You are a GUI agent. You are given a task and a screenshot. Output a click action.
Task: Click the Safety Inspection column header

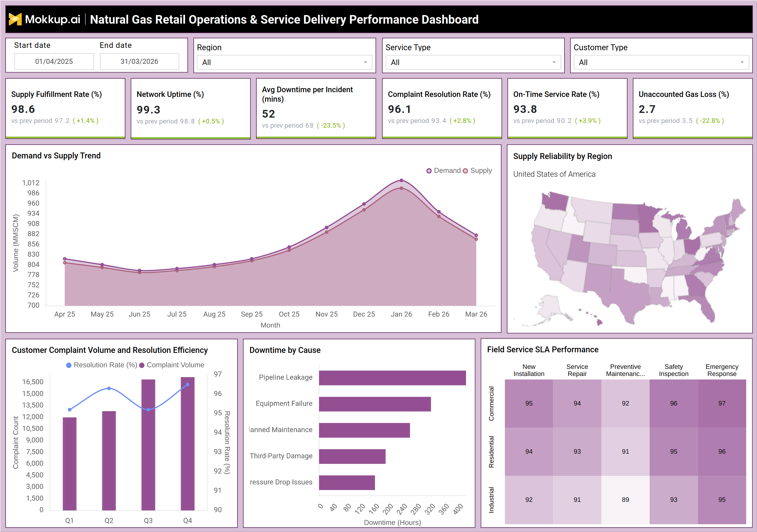(674, 370)
